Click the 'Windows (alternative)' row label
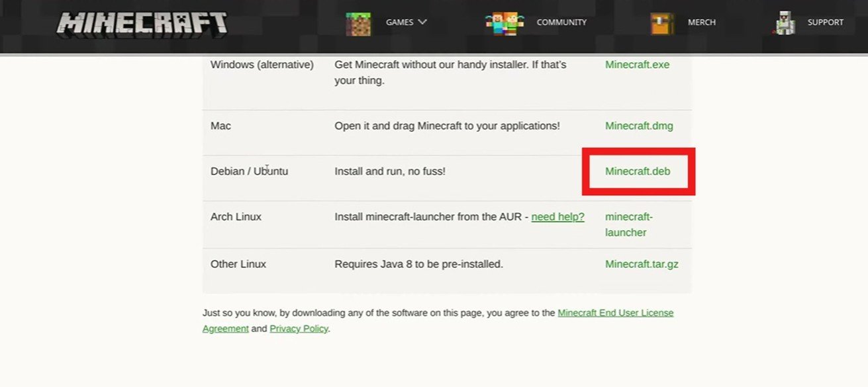 tap(262, 65)
